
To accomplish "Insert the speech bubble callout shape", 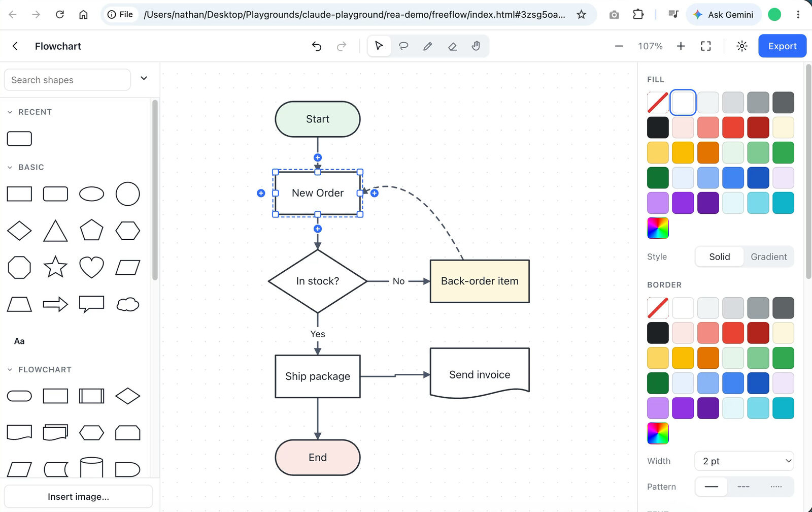I will tap(91, 304).
